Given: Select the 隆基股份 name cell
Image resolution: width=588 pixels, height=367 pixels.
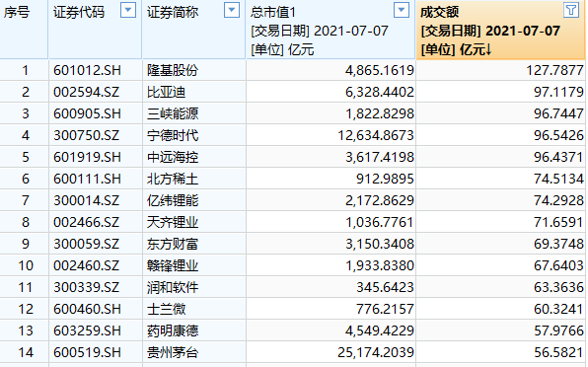Looking at the screenshot, I should 194,70.
